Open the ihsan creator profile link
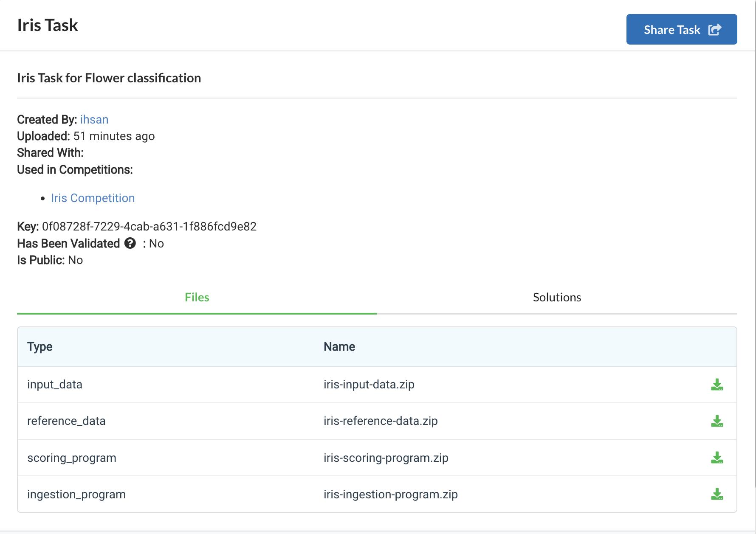Image resolution: width=756 pixels, height=534 pixels. pyautogui.click(x=94, y=120)
